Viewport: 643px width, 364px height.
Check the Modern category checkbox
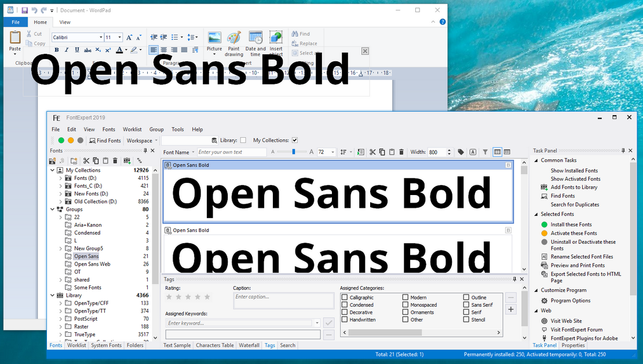[405, 297]
